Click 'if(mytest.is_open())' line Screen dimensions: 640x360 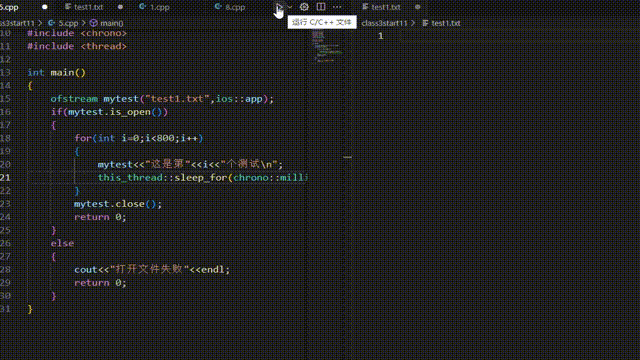tap(109, 112)
